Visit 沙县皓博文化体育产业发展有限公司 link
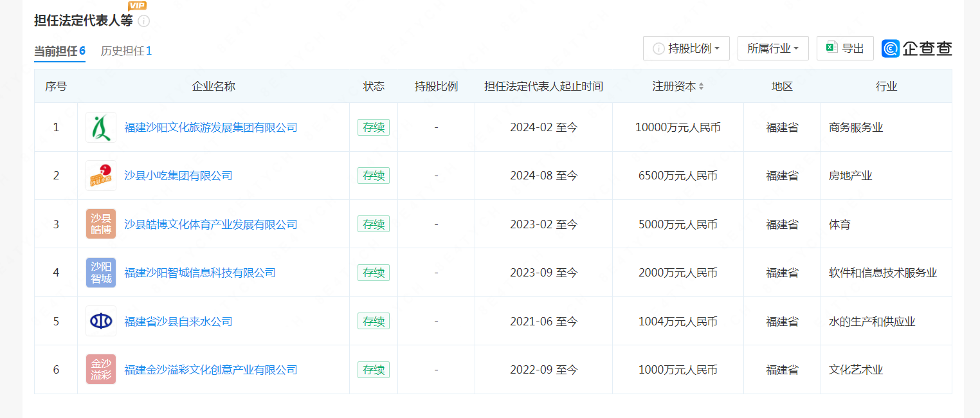Image resolution: width=980 pixels, height=418 pixels. coord(210,224)
